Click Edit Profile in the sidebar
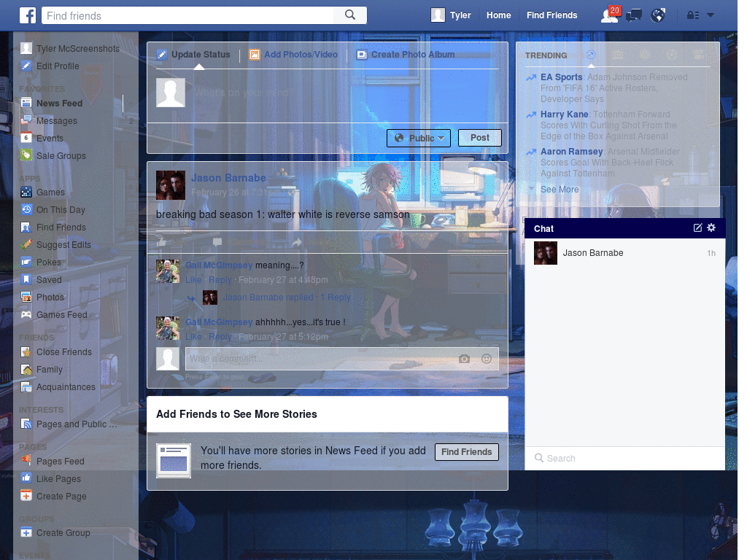Screen dimensions: 747x560 click(50, 66)
